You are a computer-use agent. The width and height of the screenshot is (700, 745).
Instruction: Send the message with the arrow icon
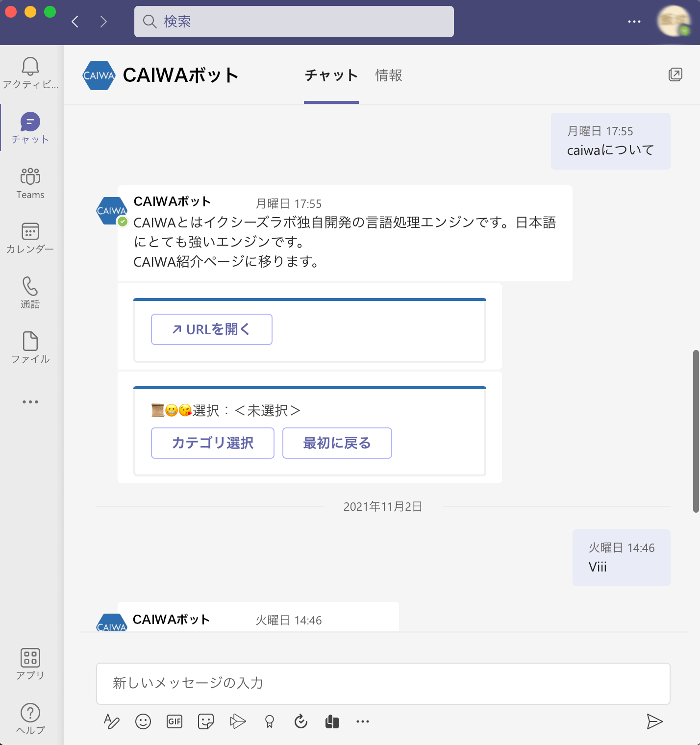click(x=655, y=721)
